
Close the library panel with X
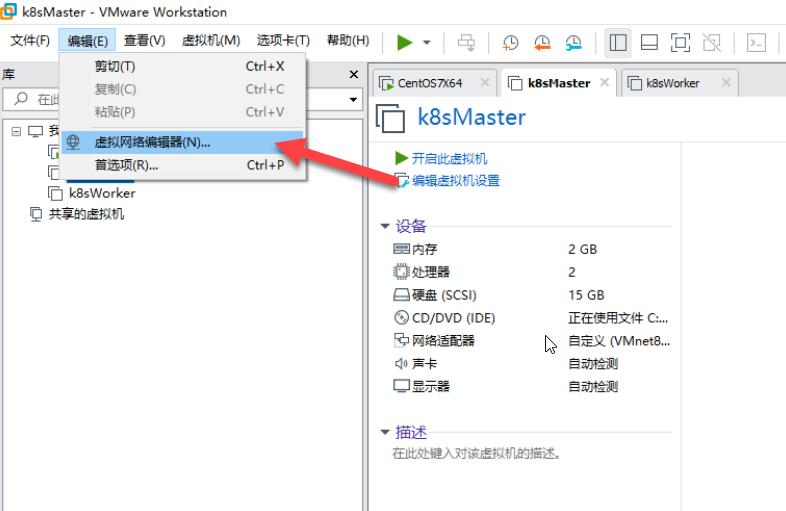[354, 74]
